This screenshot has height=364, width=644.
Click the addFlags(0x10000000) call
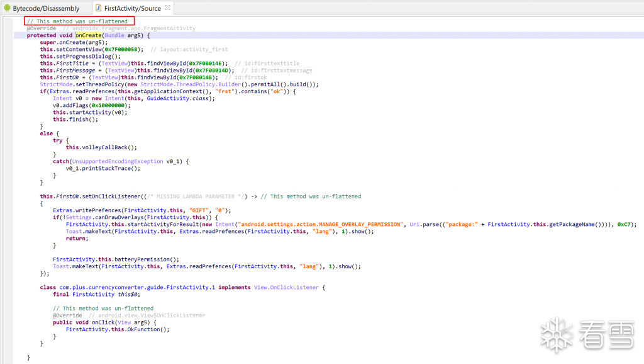[96, 105]
